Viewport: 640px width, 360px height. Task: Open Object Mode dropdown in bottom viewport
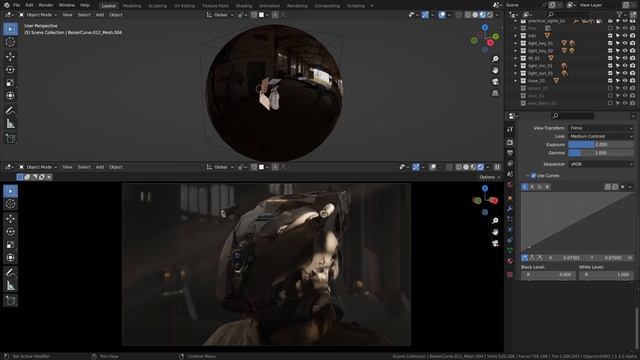click(38, 167)
